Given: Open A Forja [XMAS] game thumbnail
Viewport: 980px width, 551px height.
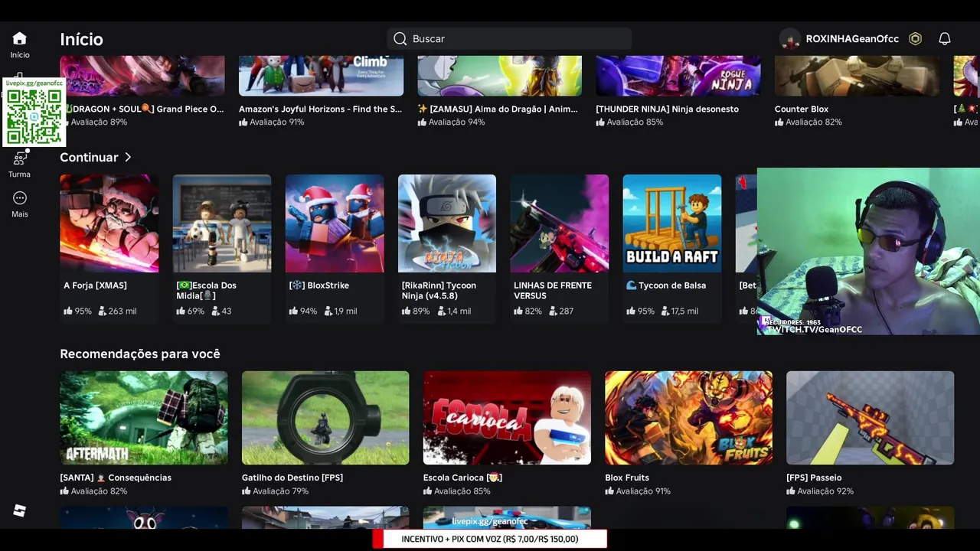Looking at the screenshot, I should pyautogui.click(x=109, y=223).
